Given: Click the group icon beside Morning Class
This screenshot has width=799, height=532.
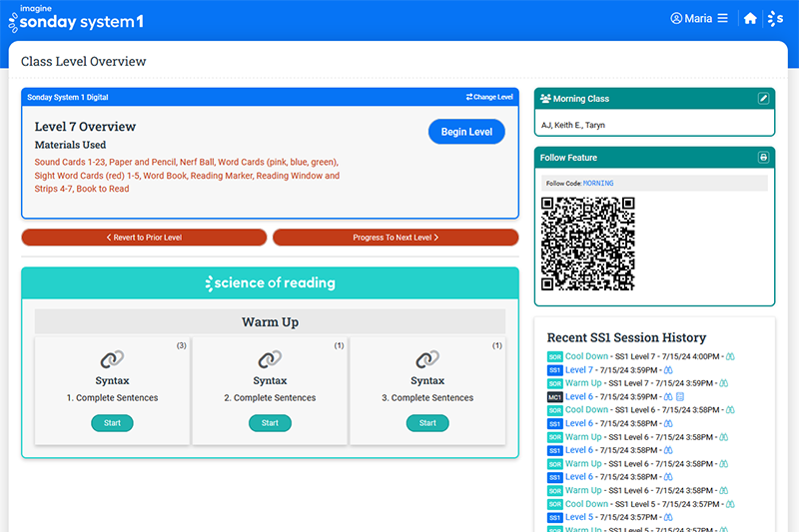Looking at the screenshot, I should coord(545,98).
